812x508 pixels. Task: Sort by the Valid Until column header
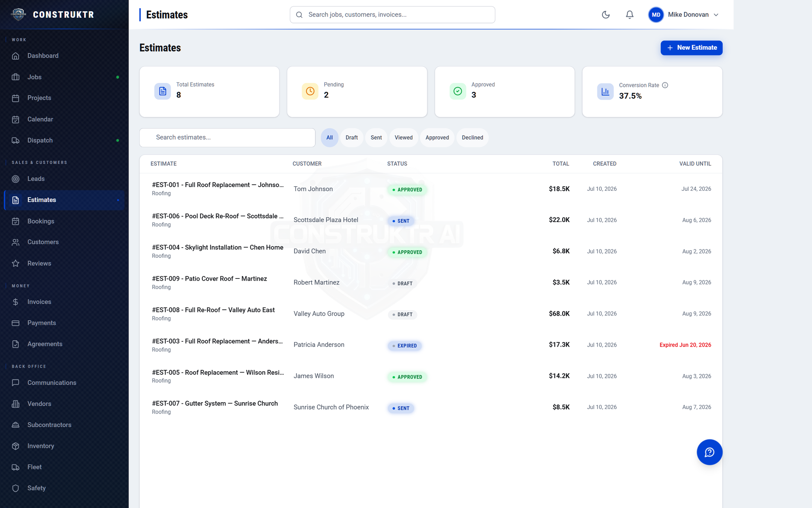click(695, 164)
